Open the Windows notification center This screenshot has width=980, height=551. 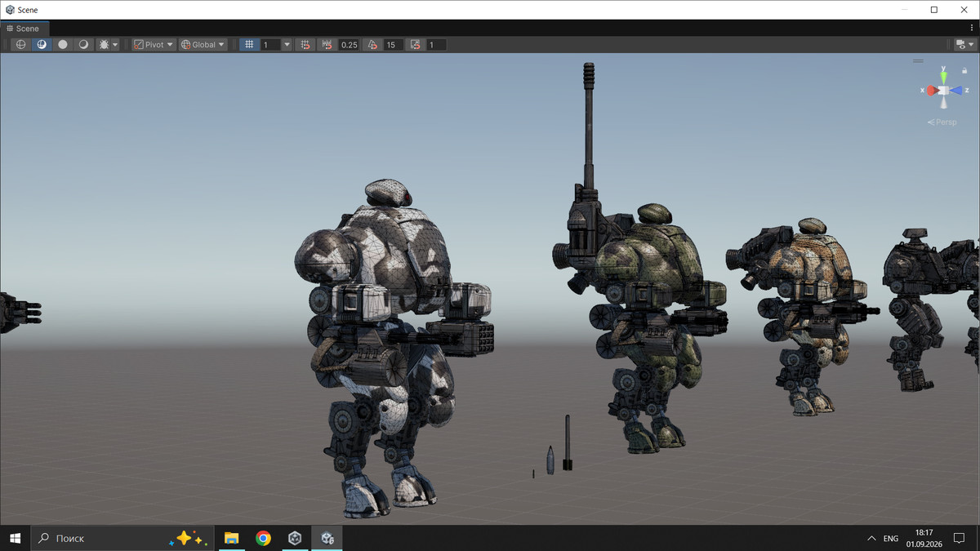tap(959, 538)
